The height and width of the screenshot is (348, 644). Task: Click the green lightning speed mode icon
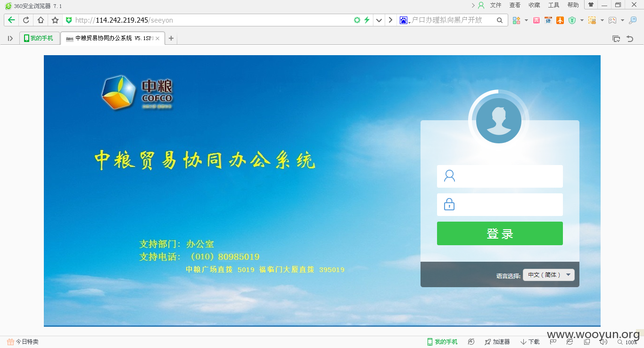pyautogui.click(x=366, y=20)
